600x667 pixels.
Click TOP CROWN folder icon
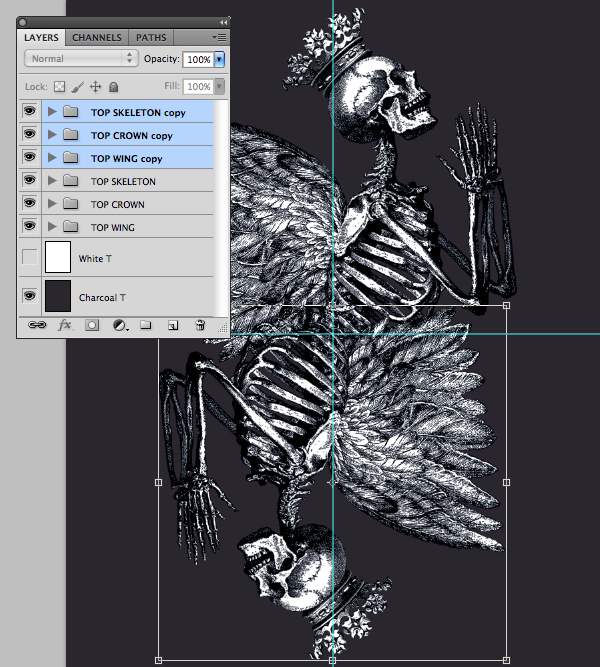(71, 204)
